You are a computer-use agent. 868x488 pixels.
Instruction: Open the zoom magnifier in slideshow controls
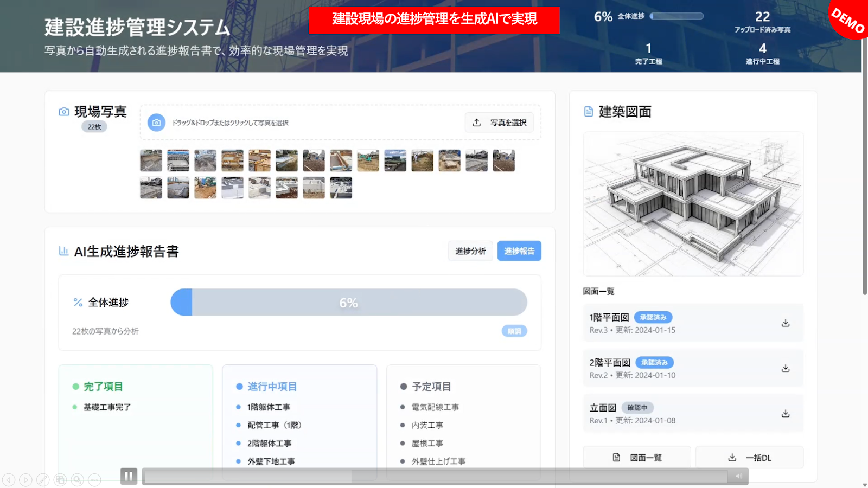(78, 480)
